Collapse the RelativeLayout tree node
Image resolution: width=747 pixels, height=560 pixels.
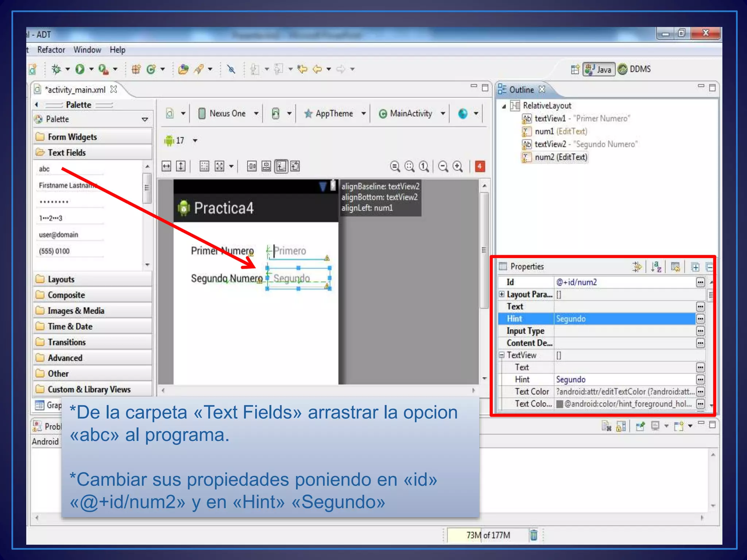pos(504,106)
